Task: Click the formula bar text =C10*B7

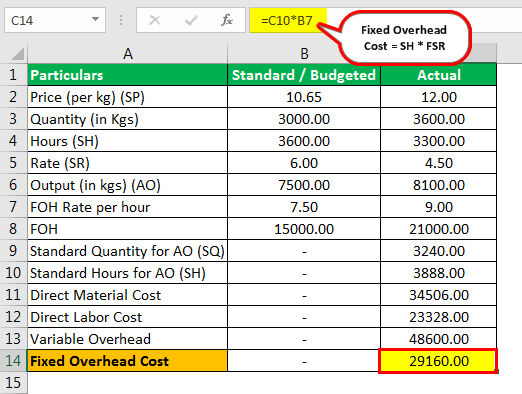Action: pos(287,21)
